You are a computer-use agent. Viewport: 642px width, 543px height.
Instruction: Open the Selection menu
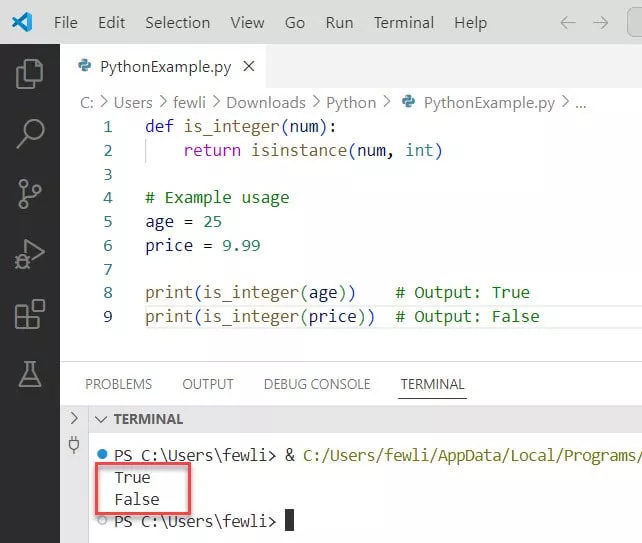(178, 22)
